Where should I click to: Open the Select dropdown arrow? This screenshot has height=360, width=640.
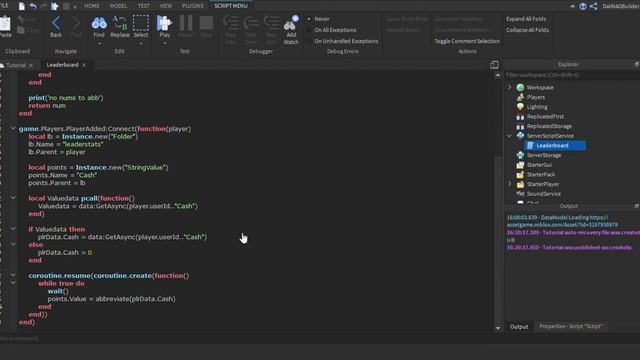tap(141, 43)
